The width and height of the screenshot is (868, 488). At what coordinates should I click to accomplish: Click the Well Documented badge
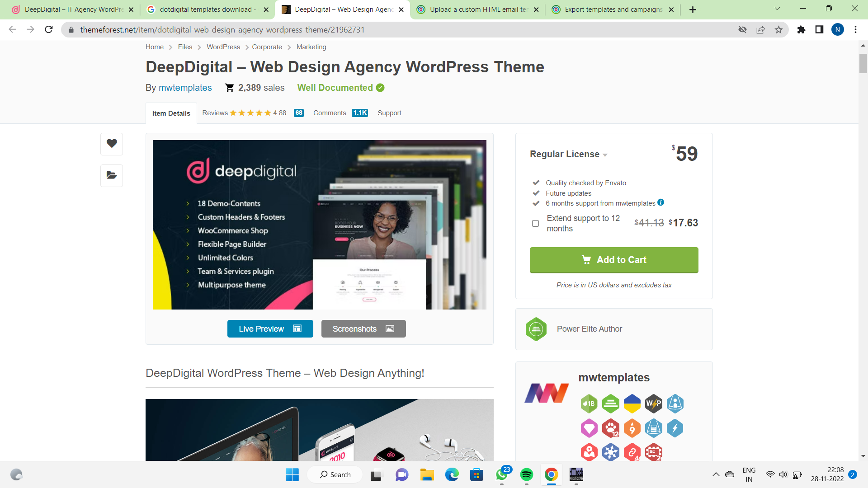(x=341, y=88)
